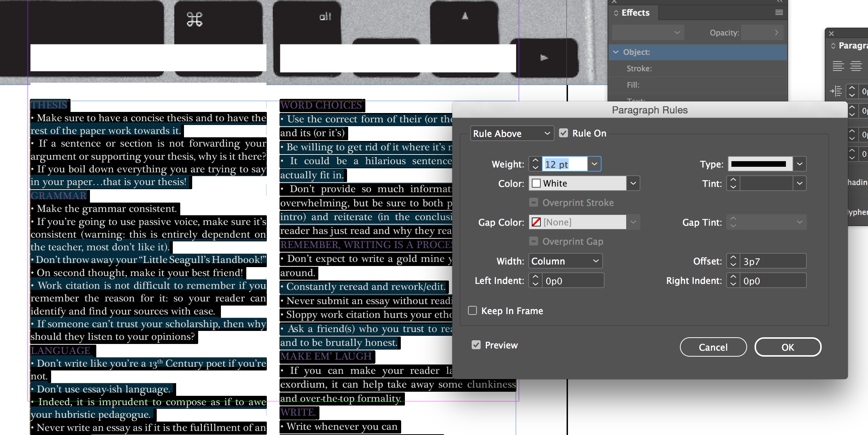Switch to the Effects panel tab
868x435 pixels.
click(634, 12)
